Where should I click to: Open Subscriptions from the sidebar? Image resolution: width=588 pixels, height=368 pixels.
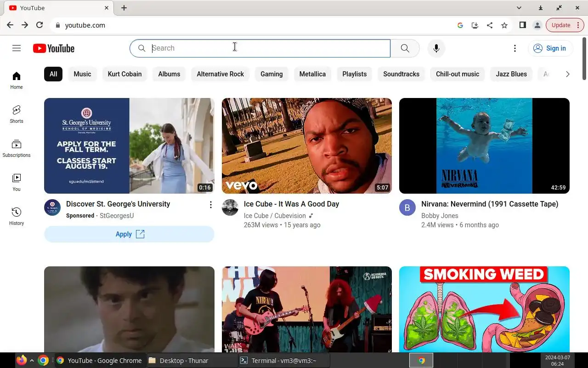[x=17, y=148]
